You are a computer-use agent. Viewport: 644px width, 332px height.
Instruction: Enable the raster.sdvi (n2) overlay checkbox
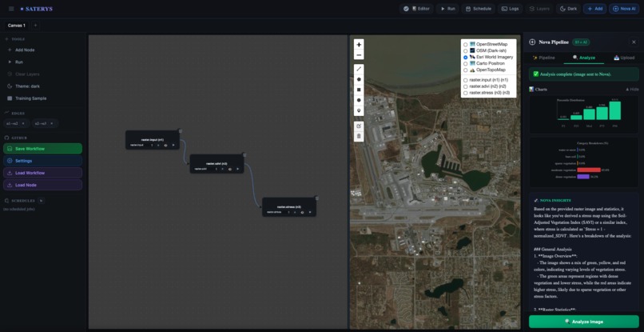[465, 87]
